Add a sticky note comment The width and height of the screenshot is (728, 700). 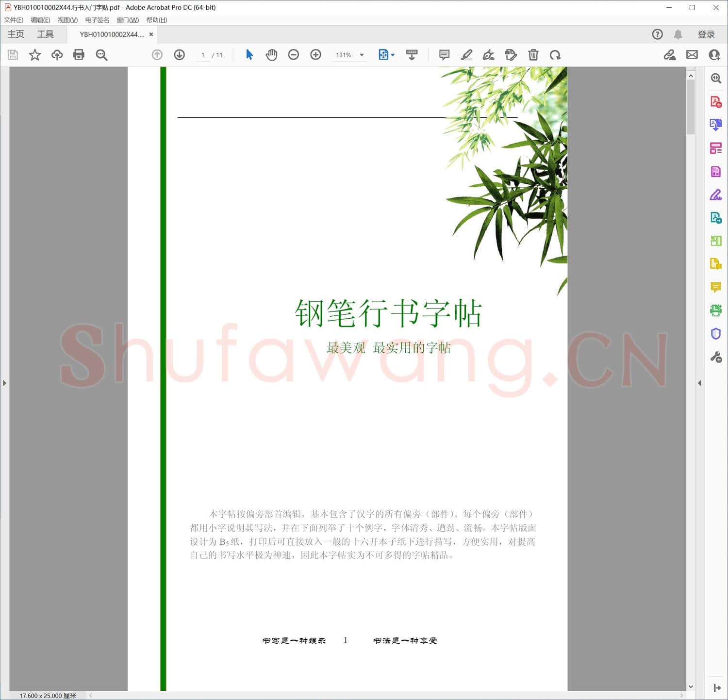pyautogui.click(x=444, y=55)
